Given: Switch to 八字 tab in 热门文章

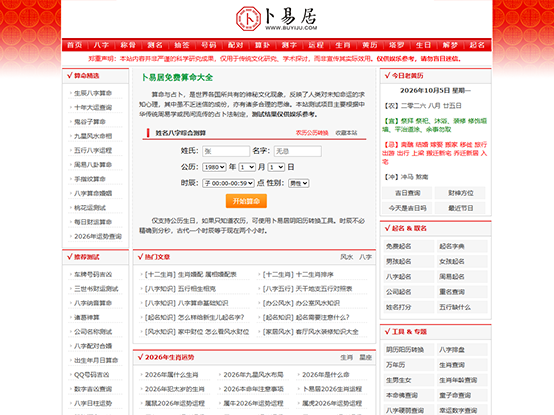Looking at the screenshot, I should coord(365,257).
